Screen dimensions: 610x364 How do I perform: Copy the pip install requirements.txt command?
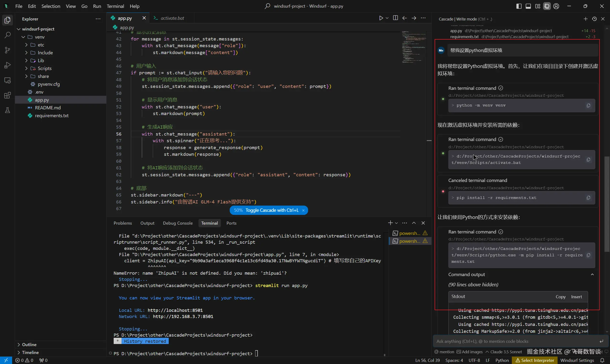click(588, 198)
